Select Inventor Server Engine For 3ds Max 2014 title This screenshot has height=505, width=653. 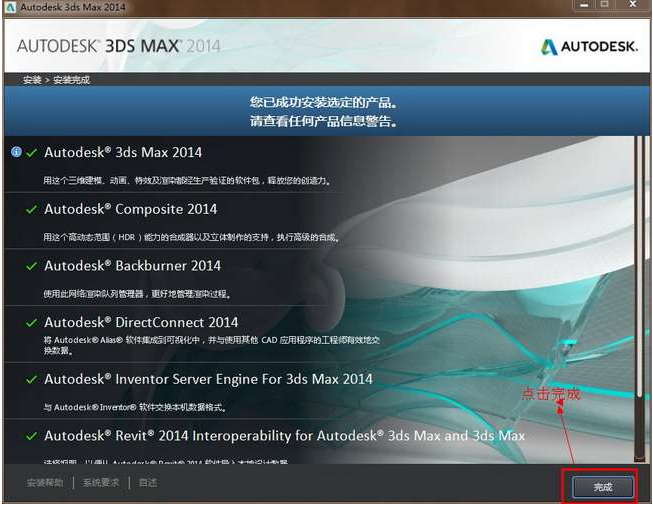[x=208, y=379]
